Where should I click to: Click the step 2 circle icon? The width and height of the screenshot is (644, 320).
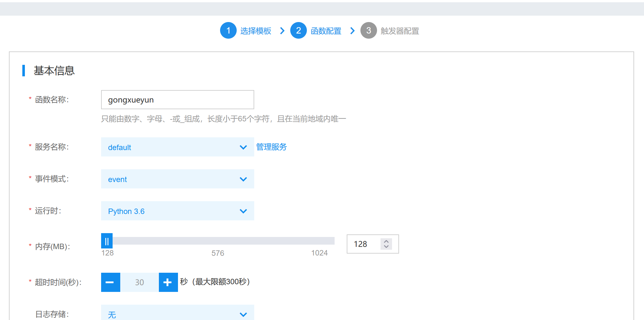pos(298,30)
